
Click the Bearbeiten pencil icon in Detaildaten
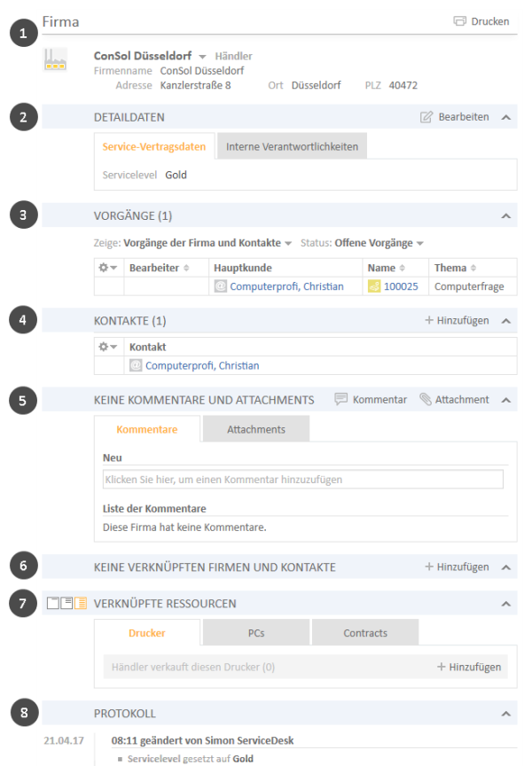426,117
